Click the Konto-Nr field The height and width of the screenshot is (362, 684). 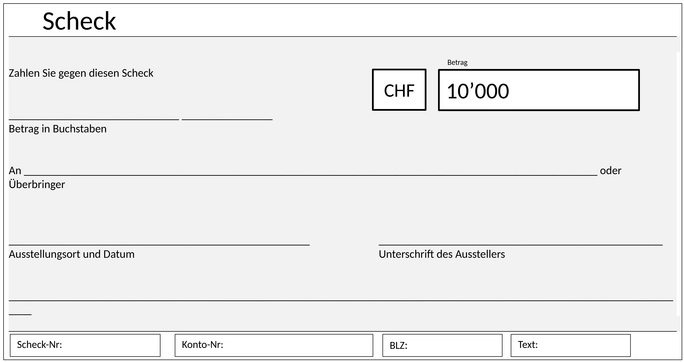point(274,345)
